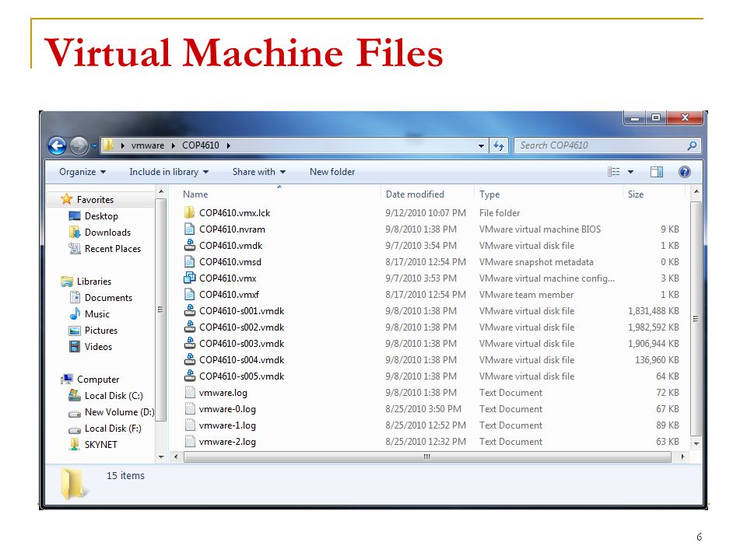This screenshot has height=560, width=747.
Task: Open the Documents library
Action: click(x=109, y=298)
